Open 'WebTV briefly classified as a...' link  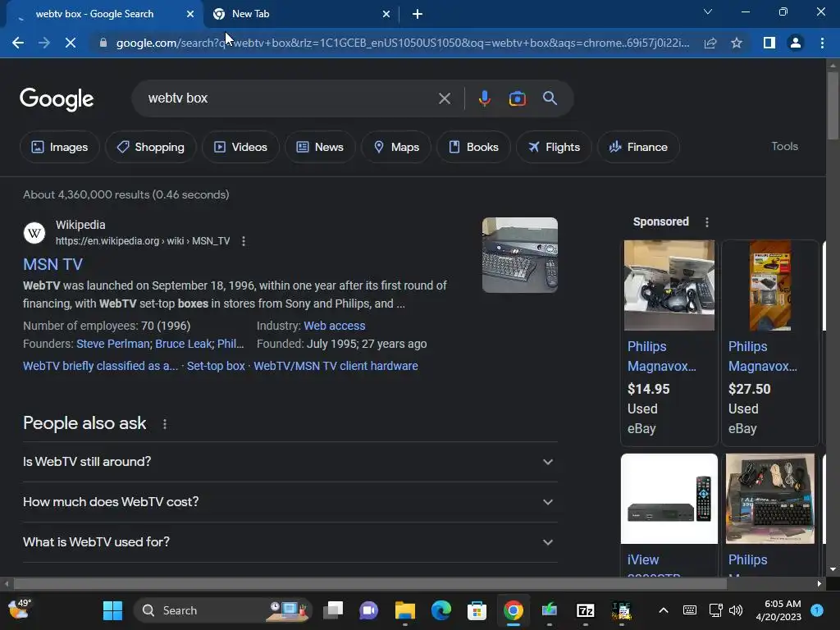click(101, 366)
